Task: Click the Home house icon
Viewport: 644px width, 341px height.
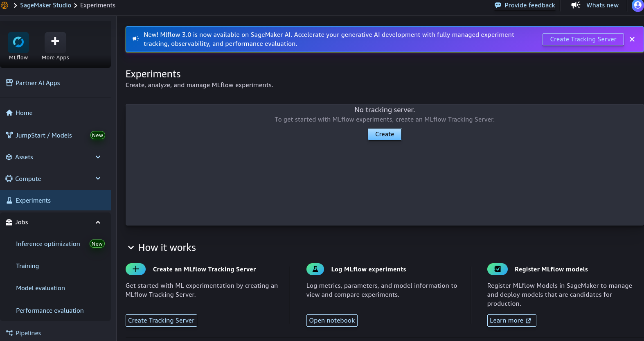Action: [x=9, y=113]
